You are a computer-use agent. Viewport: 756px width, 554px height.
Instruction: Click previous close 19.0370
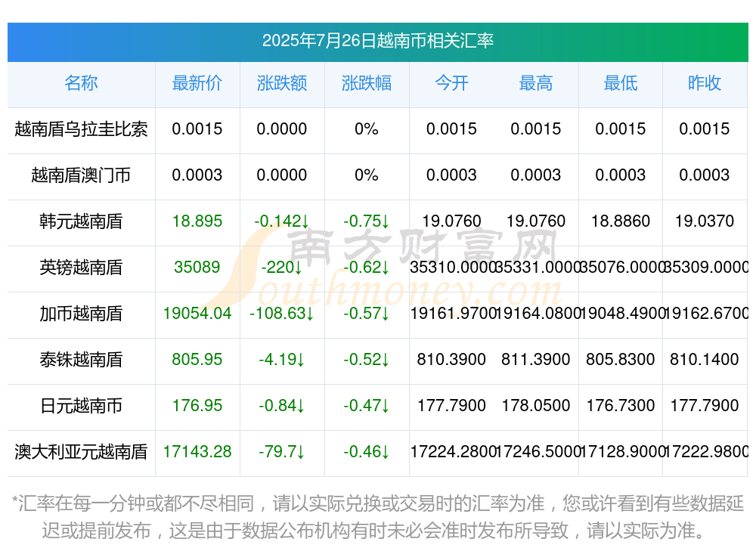(x=705, y=221)
